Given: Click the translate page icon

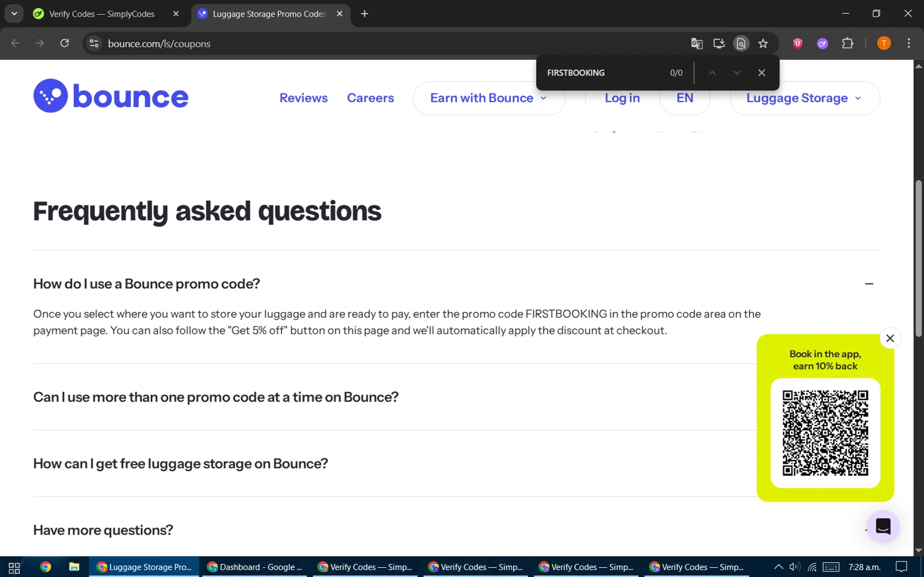Looking at the screenshot, I should tap(697, 43).
